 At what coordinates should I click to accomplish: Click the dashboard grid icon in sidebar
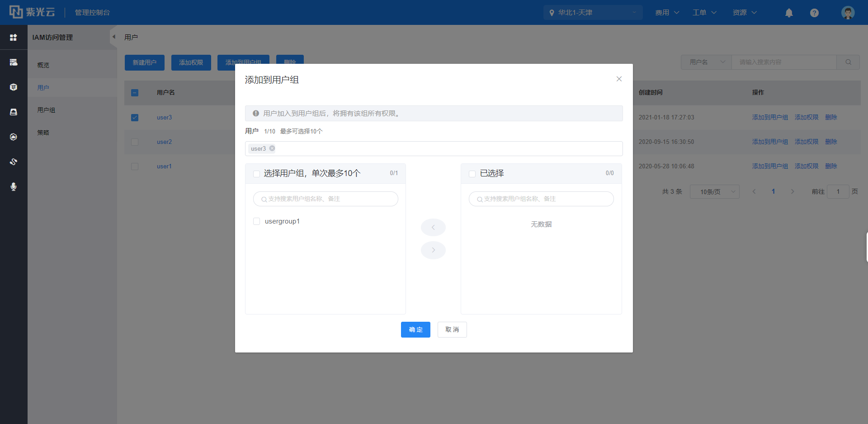14,38
